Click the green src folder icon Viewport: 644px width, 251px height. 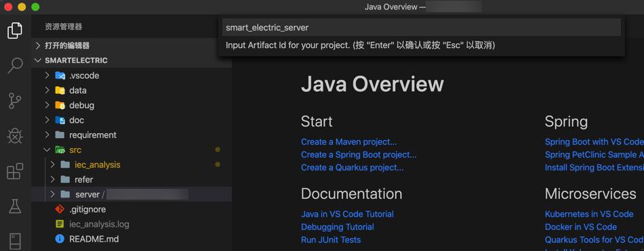(60, 150)
